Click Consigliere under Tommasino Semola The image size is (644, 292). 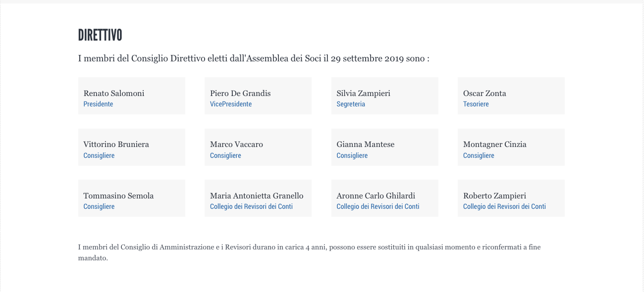point(99,206)
